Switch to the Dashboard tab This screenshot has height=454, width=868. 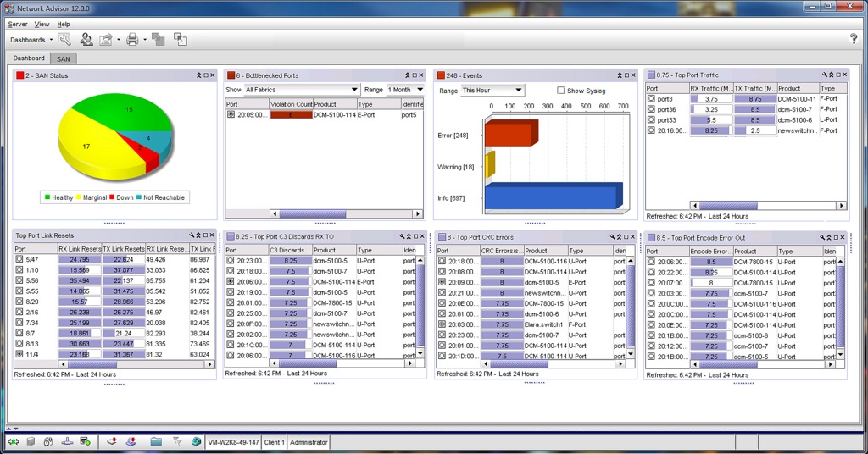29,58
